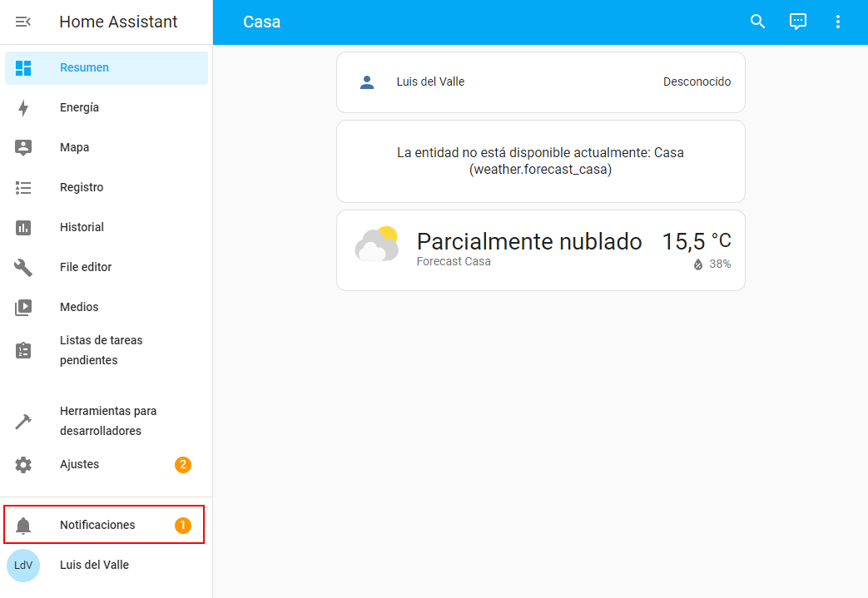Click the to-do lists clipboard icon

[23, 350]
